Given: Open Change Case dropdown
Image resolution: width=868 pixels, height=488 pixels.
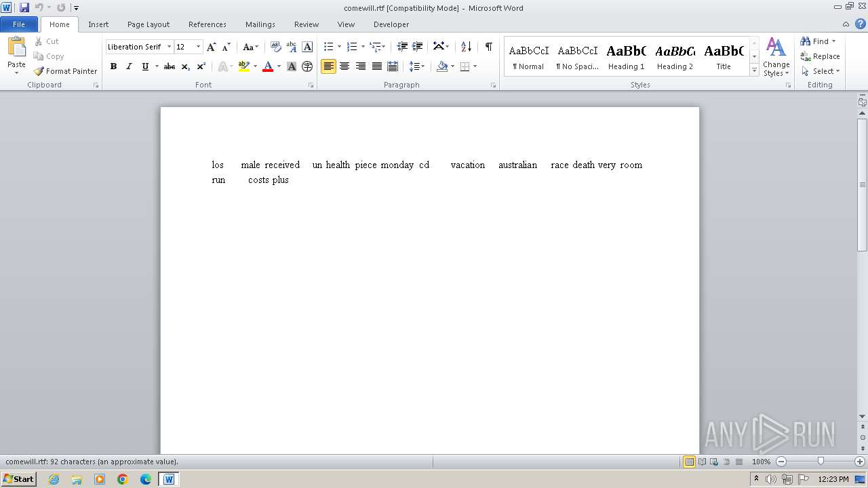Looking at the screenshot, I should point(250,47).
